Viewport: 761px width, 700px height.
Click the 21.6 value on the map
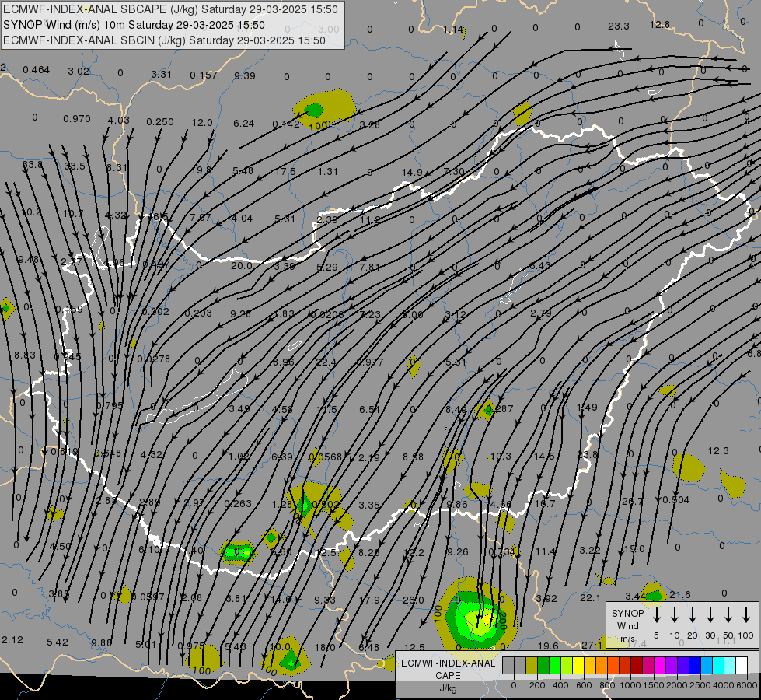[679, 594]
